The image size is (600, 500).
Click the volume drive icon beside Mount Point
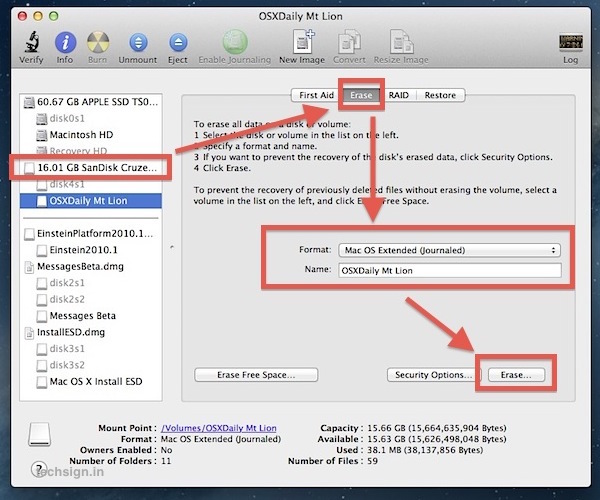click(x=39, y=434)
